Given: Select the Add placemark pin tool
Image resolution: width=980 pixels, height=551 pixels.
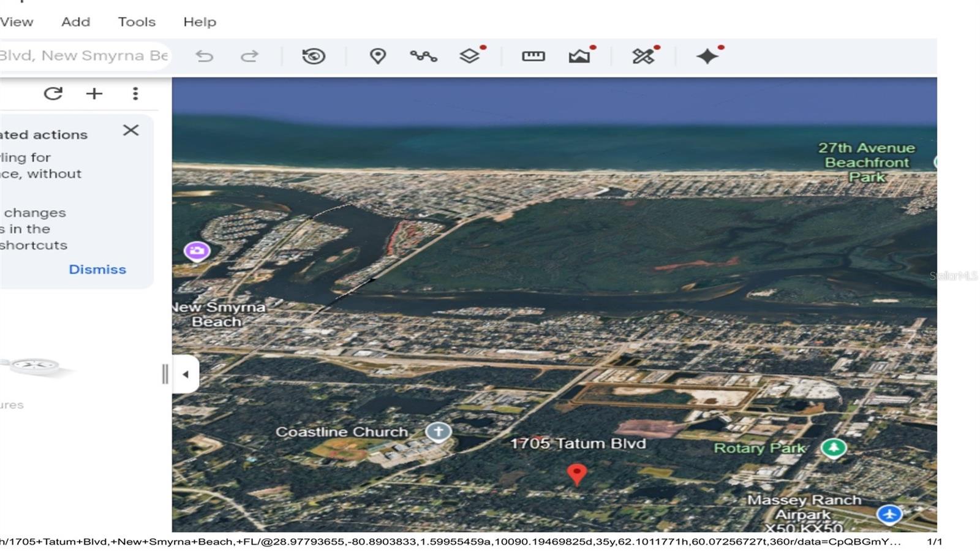Looking at the screenshot, I should [378, 56].
